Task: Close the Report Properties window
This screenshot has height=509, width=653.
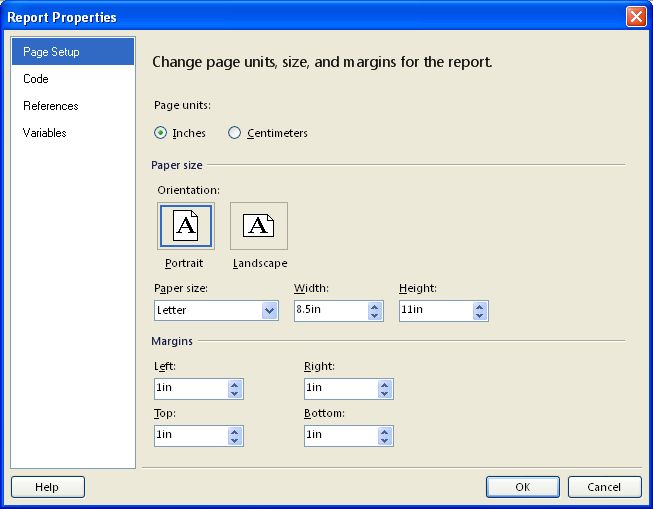Action: (636, 17)
